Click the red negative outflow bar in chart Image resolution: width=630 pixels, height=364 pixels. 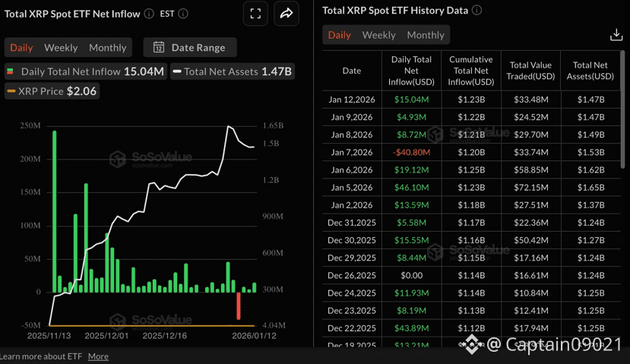tap(239, 305)
